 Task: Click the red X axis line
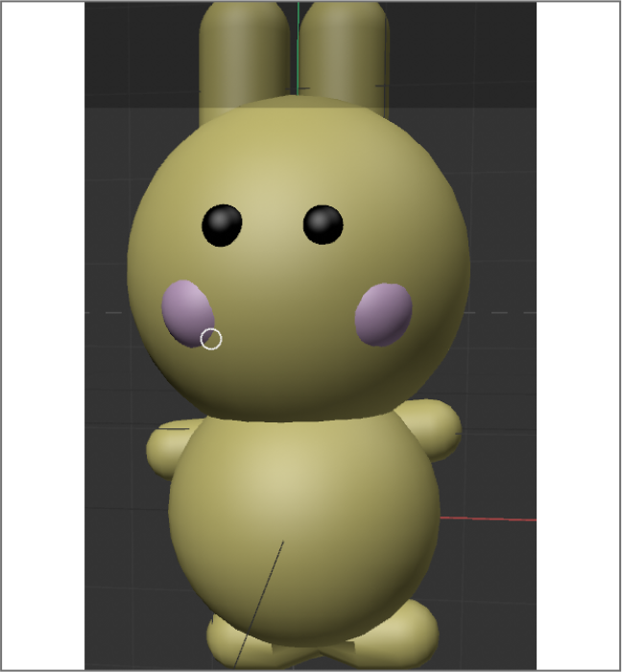tap(490, 519)
